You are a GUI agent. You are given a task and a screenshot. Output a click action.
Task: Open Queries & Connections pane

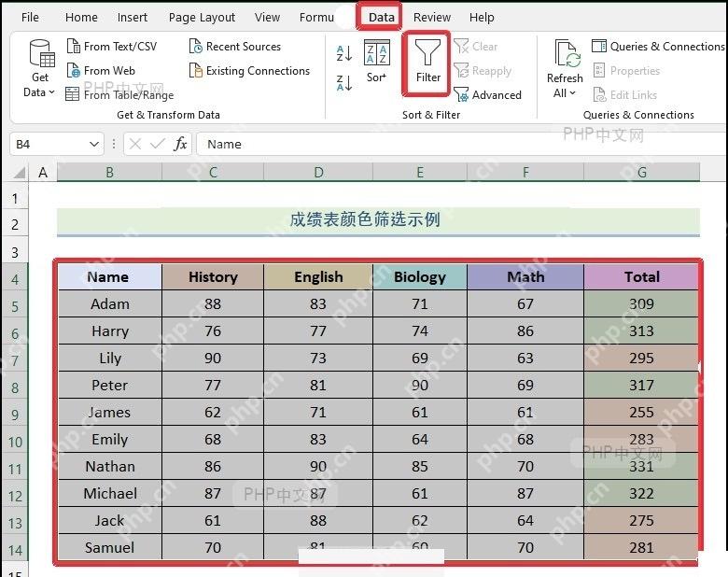[x=658, y=47]
